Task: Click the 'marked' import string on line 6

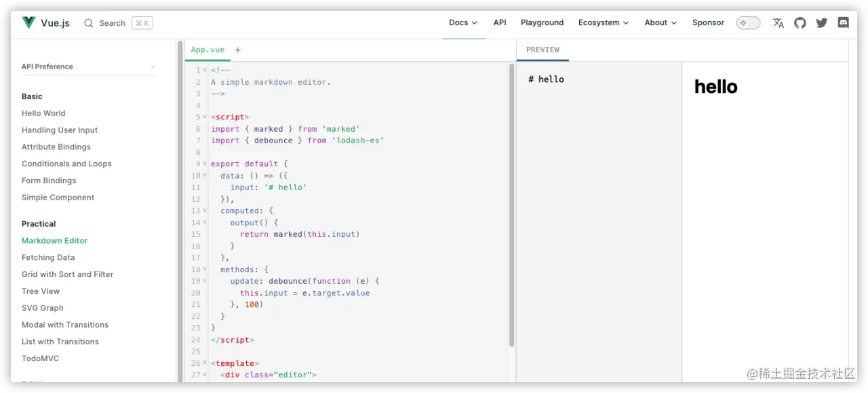Action: point(341,129)
